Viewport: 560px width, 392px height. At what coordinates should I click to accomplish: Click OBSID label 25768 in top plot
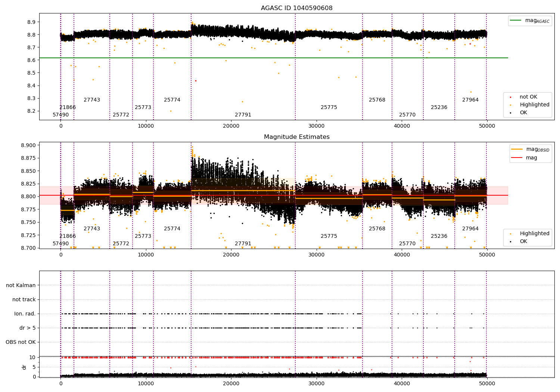[x=377, y=100]
